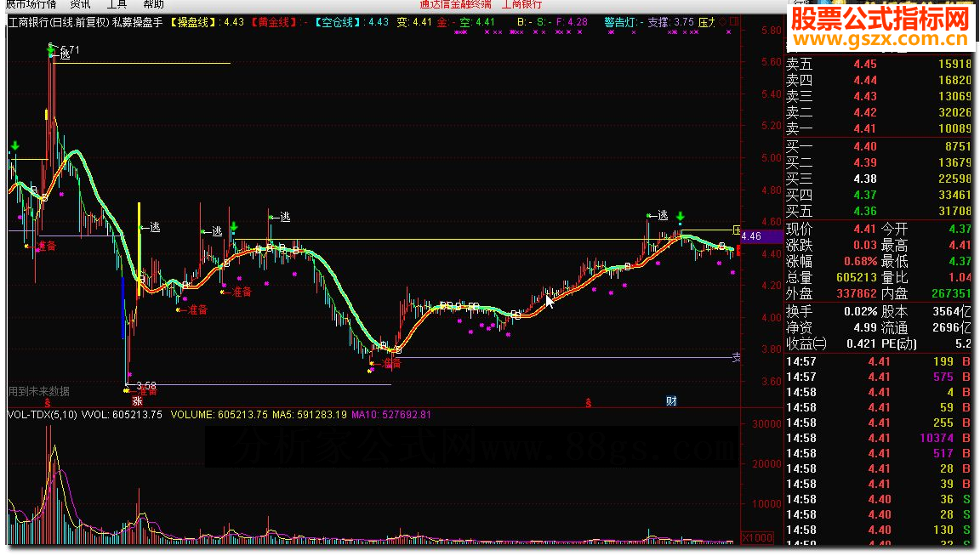Click the 财 finance marker icon
Screen dimensions: 980x556
click(671, 401)
